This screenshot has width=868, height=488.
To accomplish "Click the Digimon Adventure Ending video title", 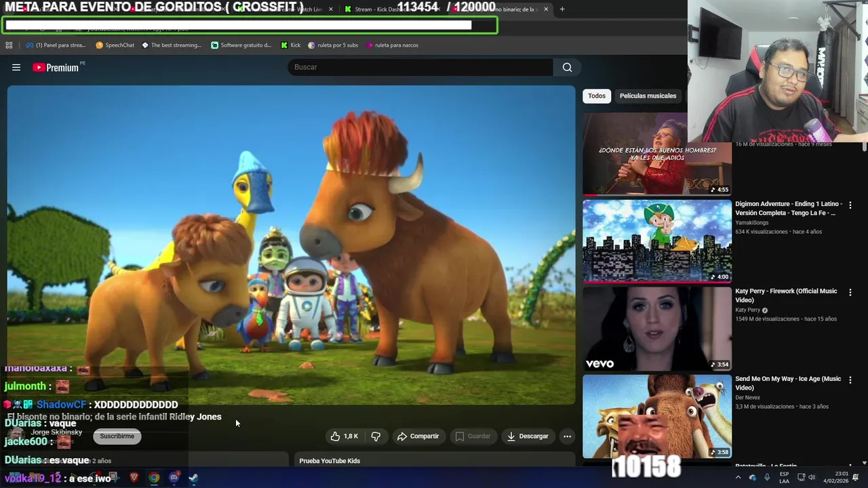I will 789,208.
